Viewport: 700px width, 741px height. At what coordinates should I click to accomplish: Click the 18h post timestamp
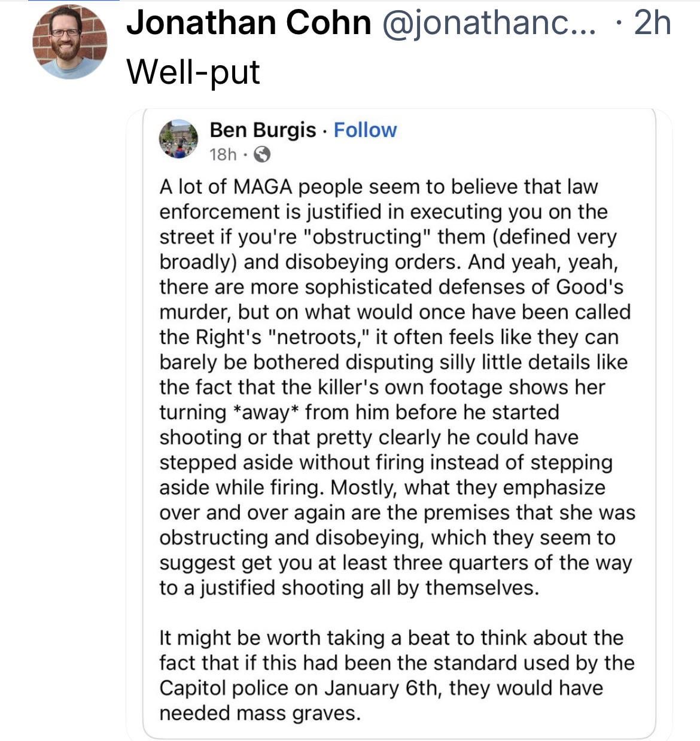tap(223, 155)
